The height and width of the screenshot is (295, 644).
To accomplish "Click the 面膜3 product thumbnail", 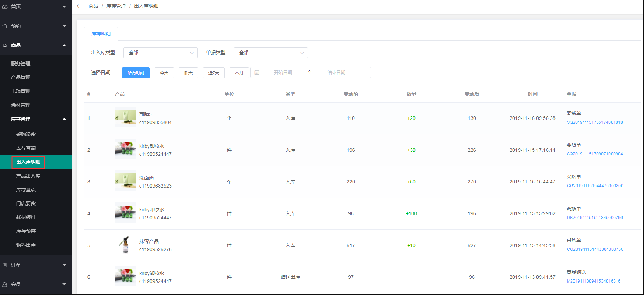I will [125, 118].
